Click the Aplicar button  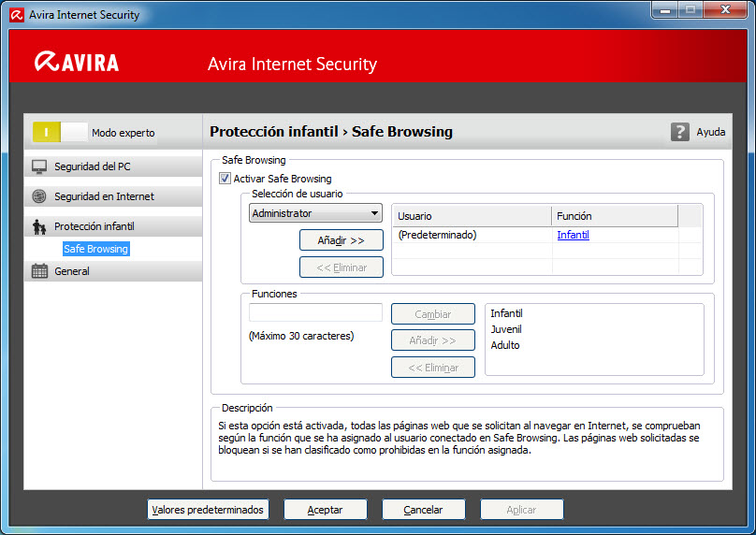pyautogui.click(x=522, y=510)
